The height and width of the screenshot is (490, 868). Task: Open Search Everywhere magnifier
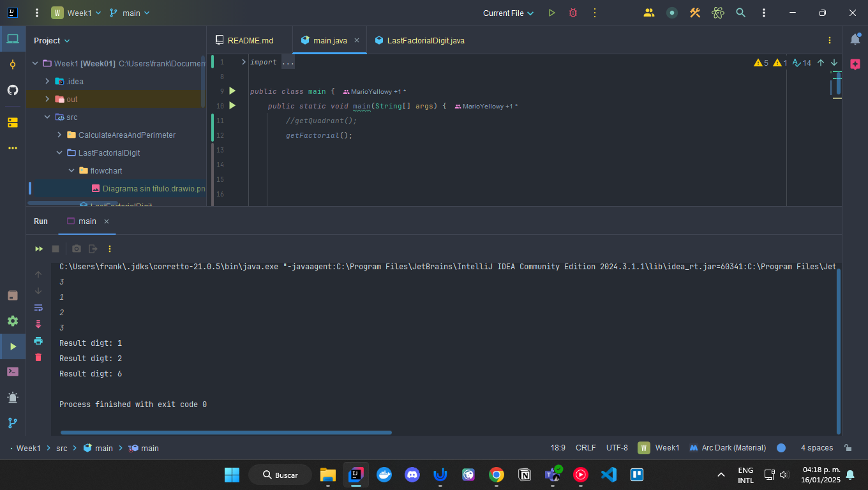[x=740, y=13]
